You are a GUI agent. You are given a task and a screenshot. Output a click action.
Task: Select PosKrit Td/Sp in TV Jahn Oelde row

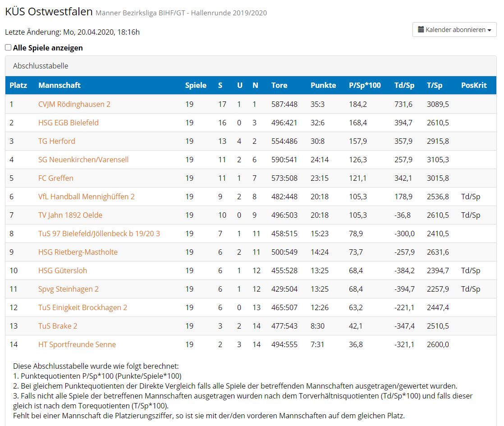coord(471,215)
